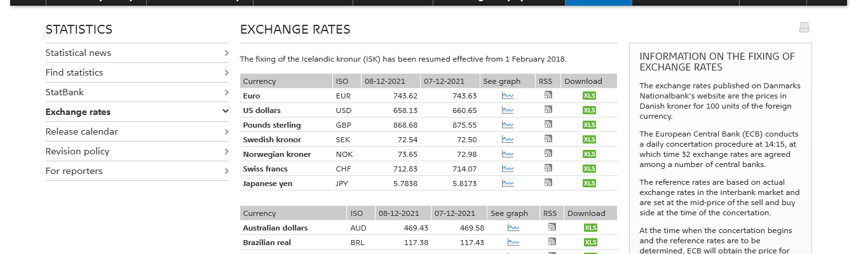Open the Brazilian real RSS feed
This screenshot has width=868, height=254.
pos(552,242)
